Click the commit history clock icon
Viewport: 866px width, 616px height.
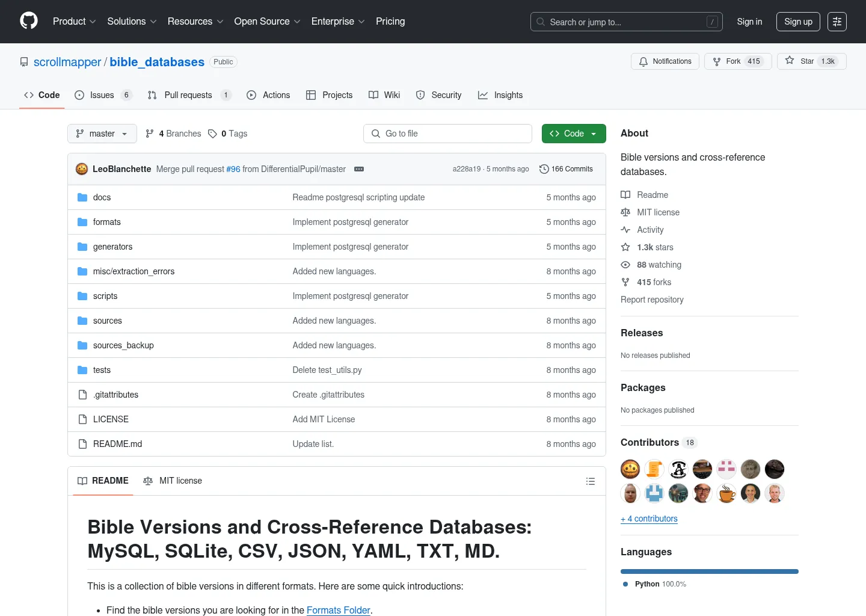[x=544, y=169]
